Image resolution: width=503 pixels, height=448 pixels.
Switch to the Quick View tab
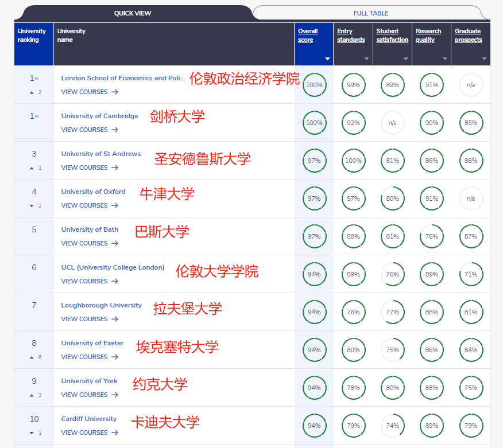point(133,13)
